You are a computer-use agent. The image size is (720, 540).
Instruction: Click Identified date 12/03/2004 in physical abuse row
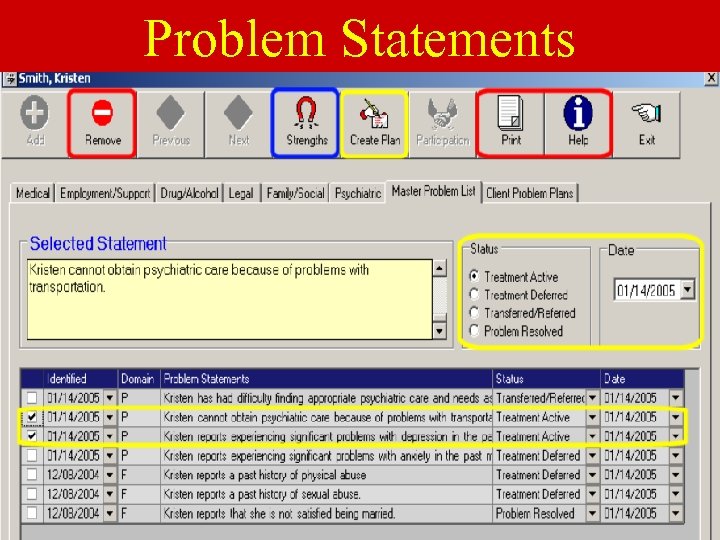point(73,474)
